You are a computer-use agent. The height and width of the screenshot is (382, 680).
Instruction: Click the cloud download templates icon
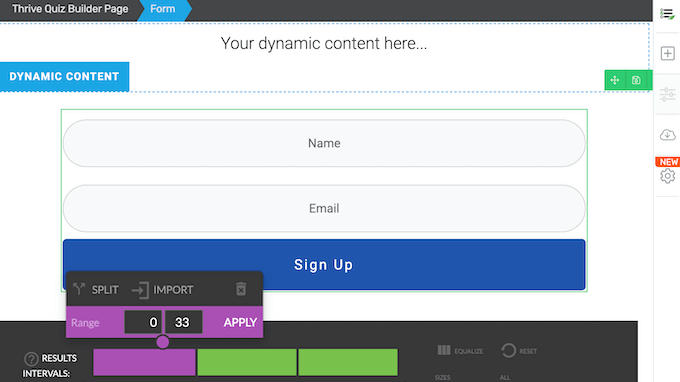click(x=667, y=135)
